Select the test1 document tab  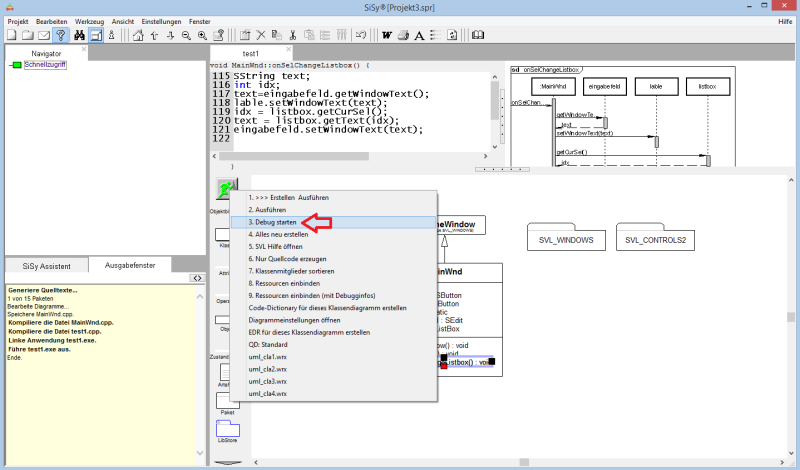251,53
